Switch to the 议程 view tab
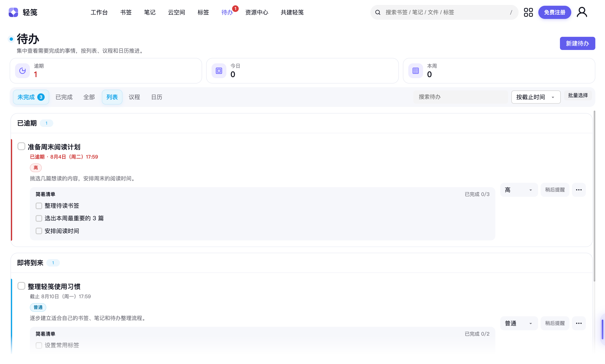Image resolution: width=605 pixels, height=364 pixels. [134, 97]
